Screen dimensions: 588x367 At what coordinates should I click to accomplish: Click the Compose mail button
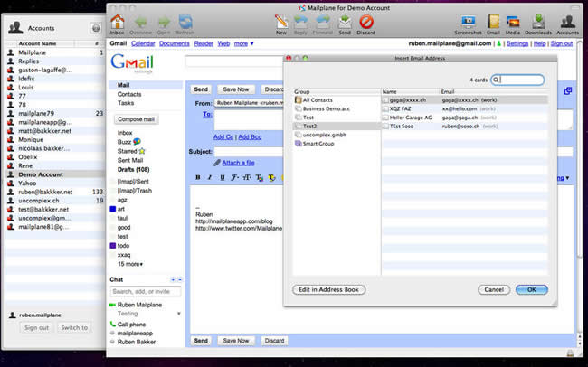(x=136, y=119)
